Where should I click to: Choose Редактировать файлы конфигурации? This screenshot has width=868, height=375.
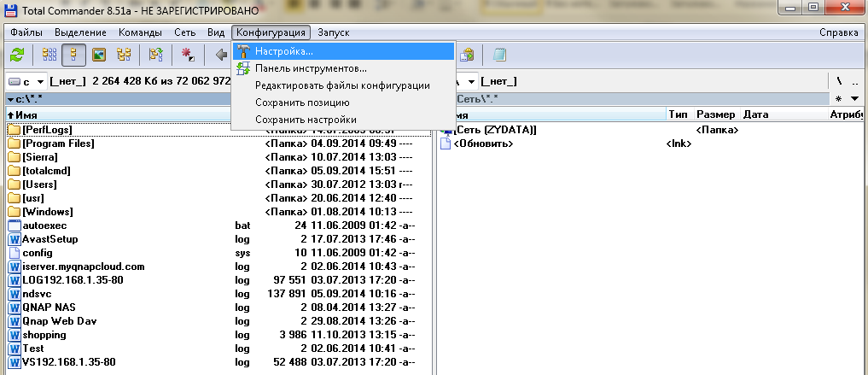pos(343,86)
